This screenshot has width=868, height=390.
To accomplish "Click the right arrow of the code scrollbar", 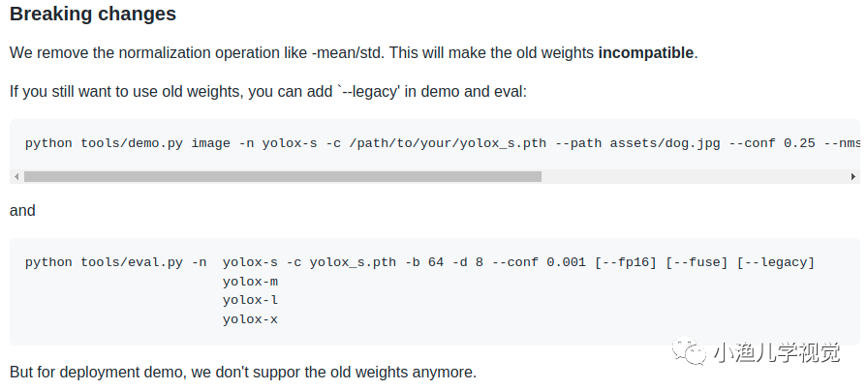I will point(853,176).
